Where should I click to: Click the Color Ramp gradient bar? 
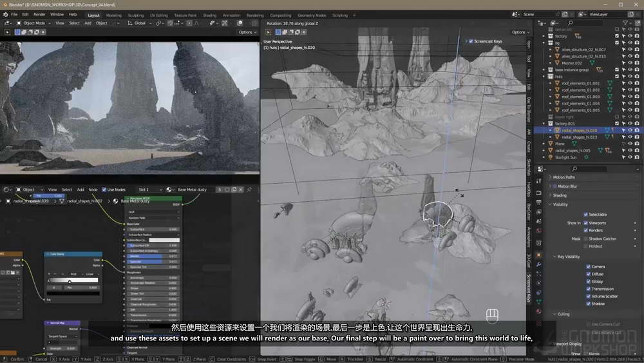73,280
